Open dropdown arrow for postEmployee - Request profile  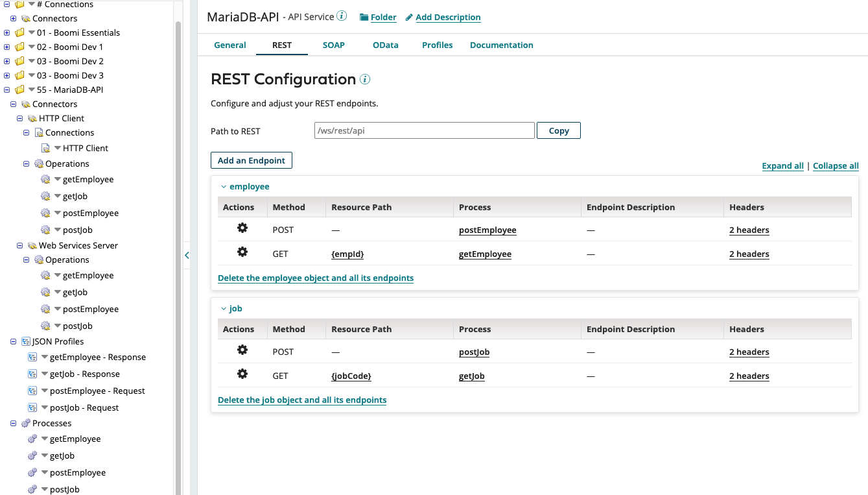point(45,391)
